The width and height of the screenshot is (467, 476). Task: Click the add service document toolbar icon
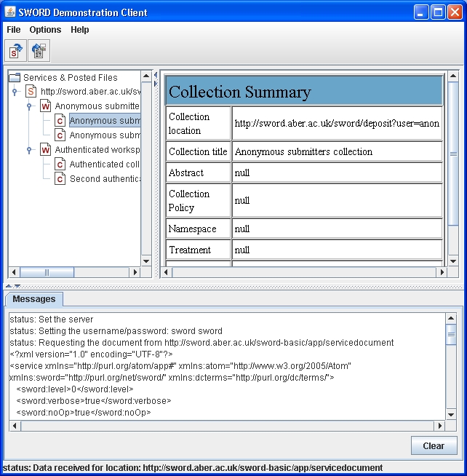15,51
